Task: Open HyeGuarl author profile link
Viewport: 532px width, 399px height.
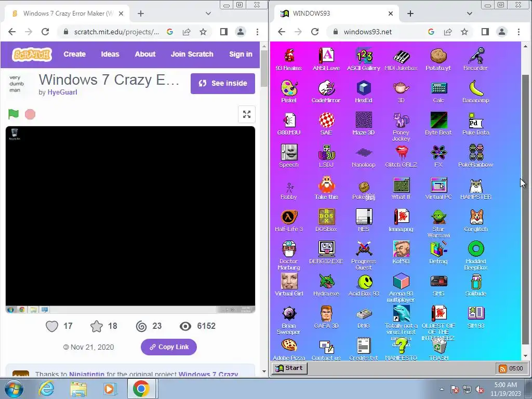Action: click(62, 92)
